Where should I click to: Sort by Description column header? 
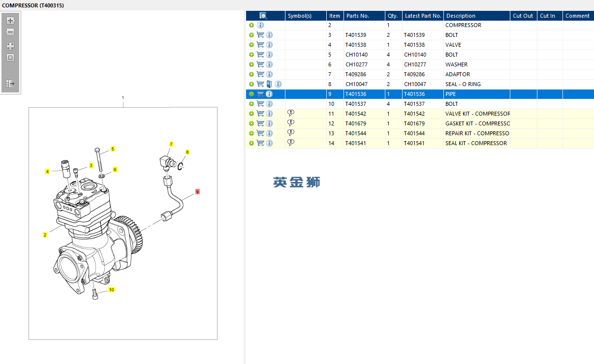(476, 16)
